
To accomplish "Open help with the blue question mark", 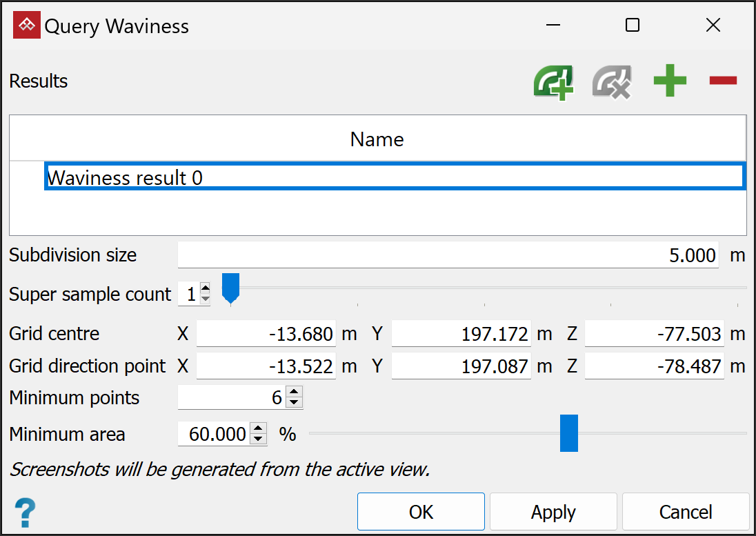I will [25, 513].
